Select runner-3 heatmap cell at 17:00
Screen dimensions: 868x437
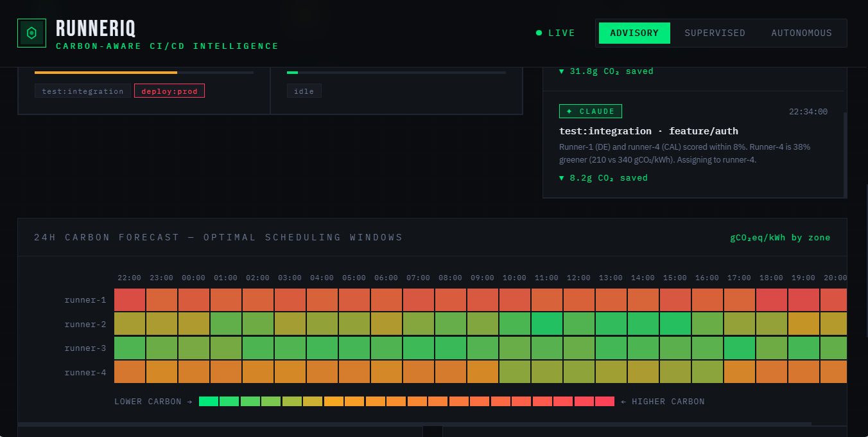coord(740,348)
